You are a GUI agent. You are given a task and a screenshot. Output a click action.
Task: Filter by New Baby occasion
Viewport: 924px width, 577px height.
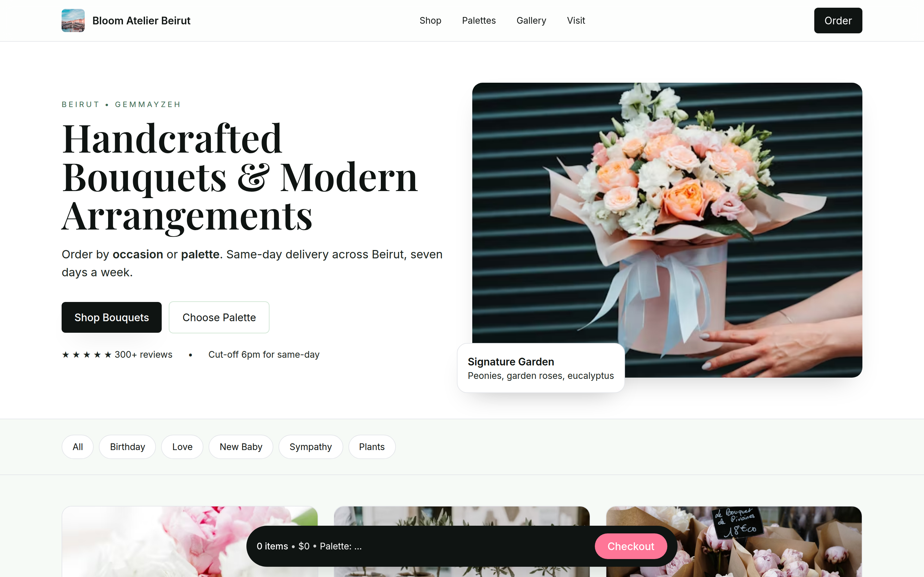click(x=241, y=447)
